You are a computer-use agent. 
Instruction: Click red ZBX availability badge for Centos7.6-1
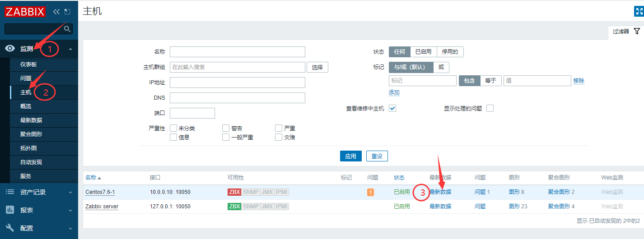(x=234, y=192)
